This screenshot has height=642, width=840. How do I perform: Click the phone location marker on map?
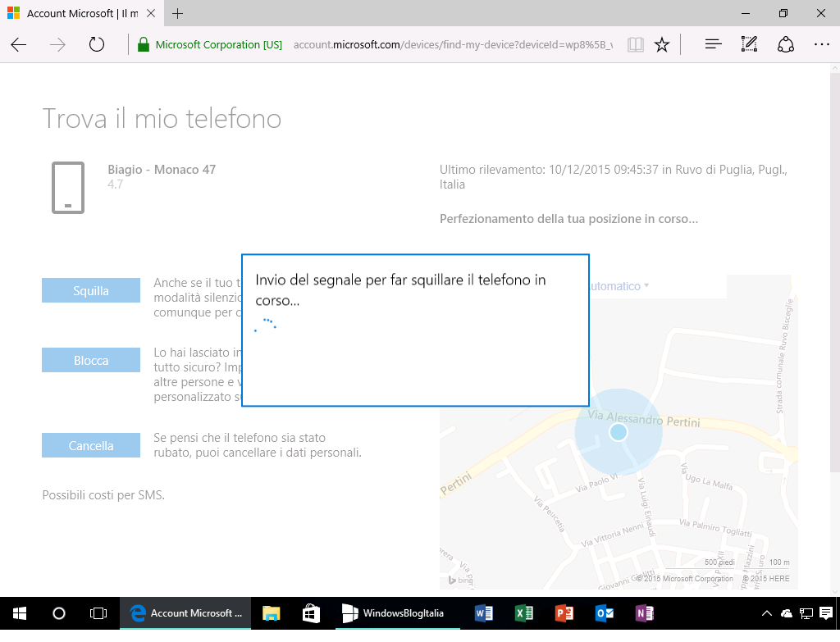click(x=619, y=432)
